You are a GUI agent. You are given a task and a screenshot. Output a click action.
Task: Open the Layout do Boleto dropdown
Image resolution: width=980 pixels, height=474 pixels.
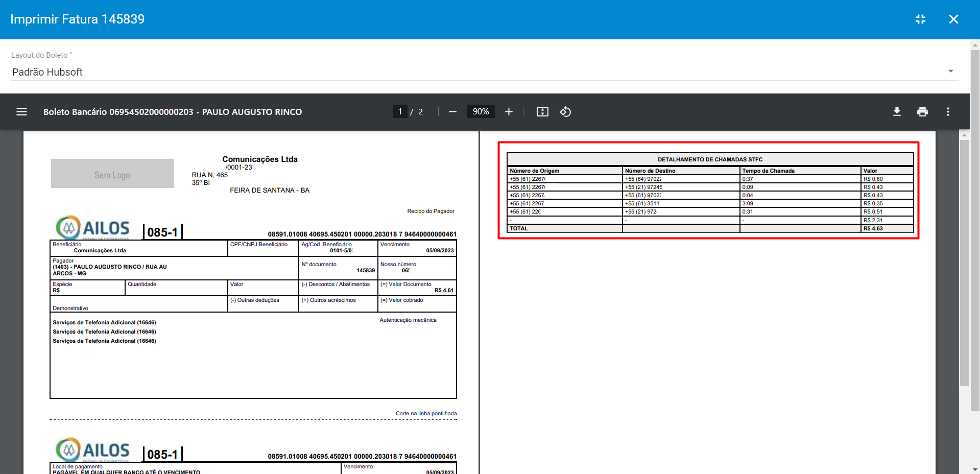[485, 72]
